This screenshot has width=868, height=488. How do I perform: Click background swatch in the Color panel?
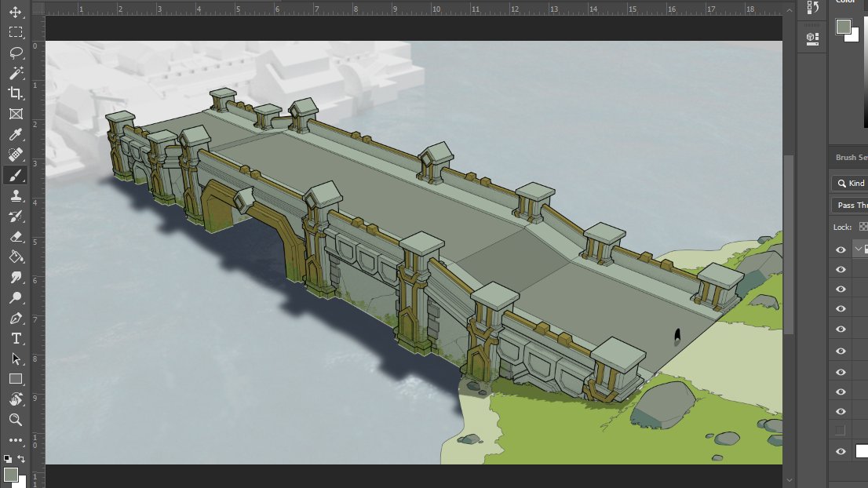tap(854, 37)
